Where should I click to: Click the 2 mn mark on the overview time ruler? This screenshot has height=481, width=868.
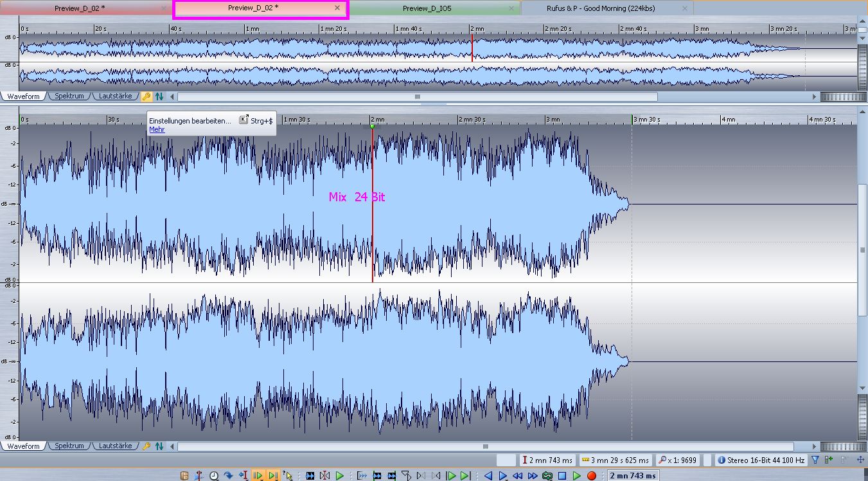point(476,29)
